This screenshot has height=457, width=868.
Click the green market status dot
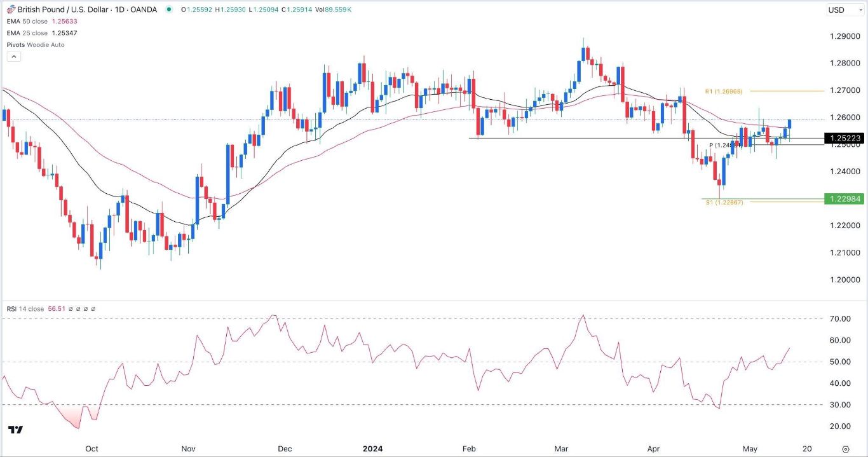(168, 10)
